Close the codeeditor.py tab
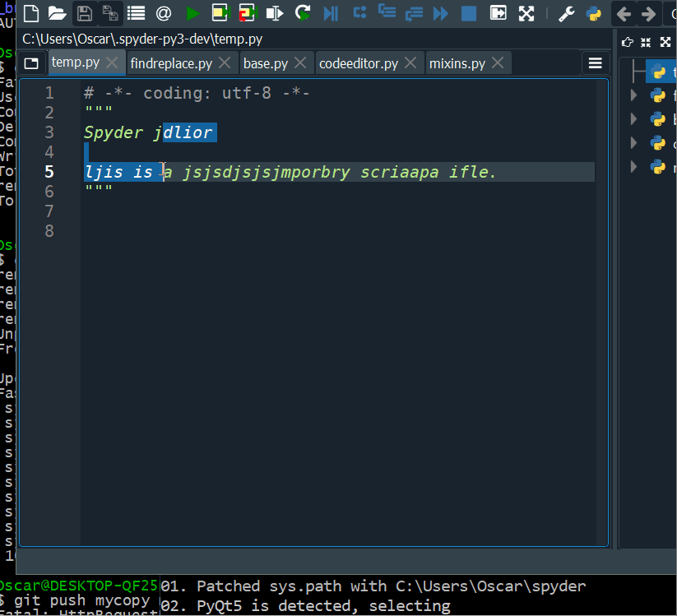The image size is (677, 616). [x=410, y=63]
